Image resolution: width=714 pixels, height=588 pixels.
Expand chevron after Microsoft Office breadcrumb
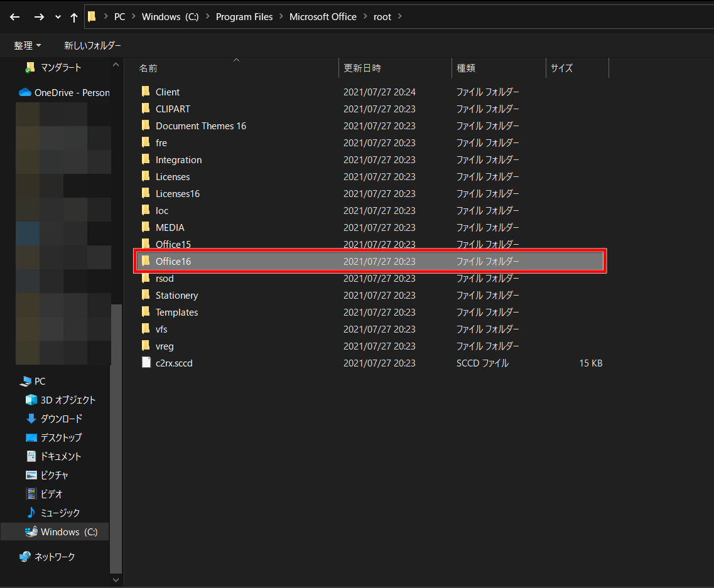click(365, 16)
